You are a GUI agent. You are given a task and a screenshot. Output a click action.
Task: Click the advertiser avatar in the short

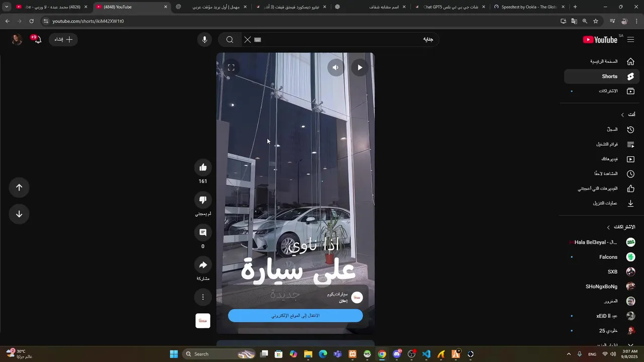(x=357, y=298)
